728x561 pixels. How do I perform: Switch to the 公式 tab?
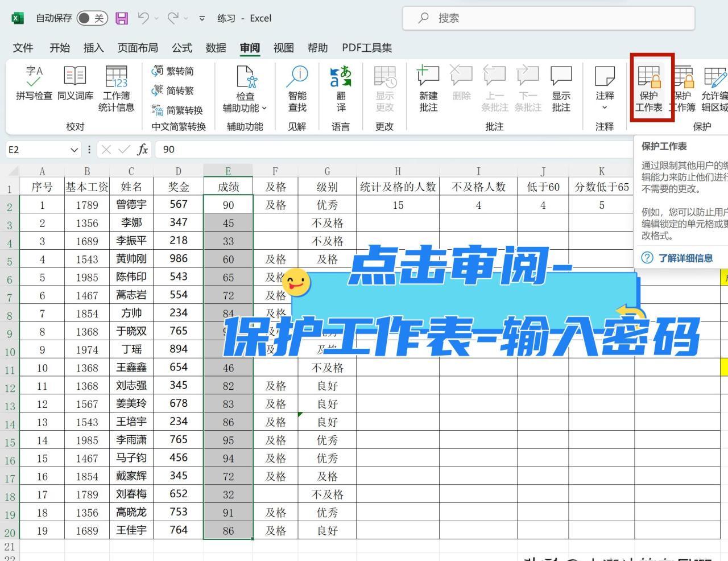[182, 48]
